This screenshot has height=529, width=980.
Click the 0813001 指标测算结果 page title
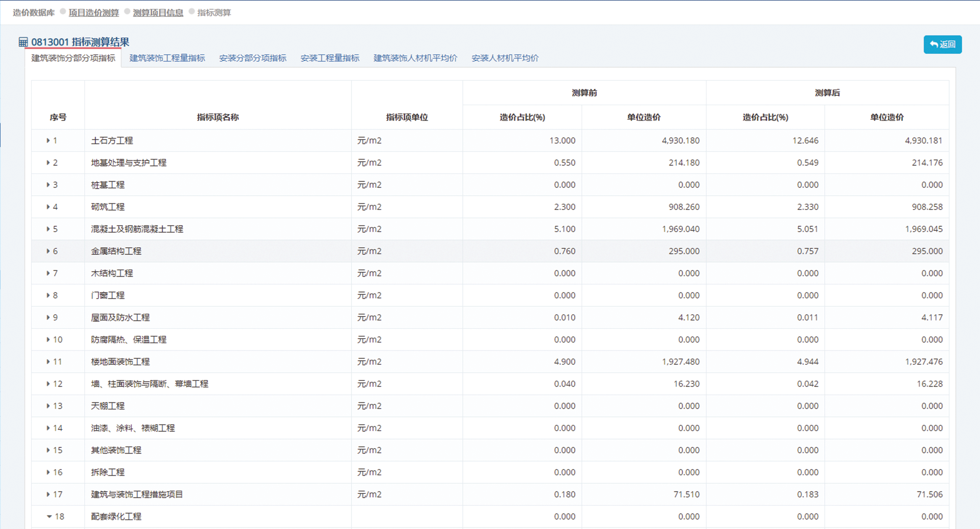pyautogui.click(x=80, y=42)
